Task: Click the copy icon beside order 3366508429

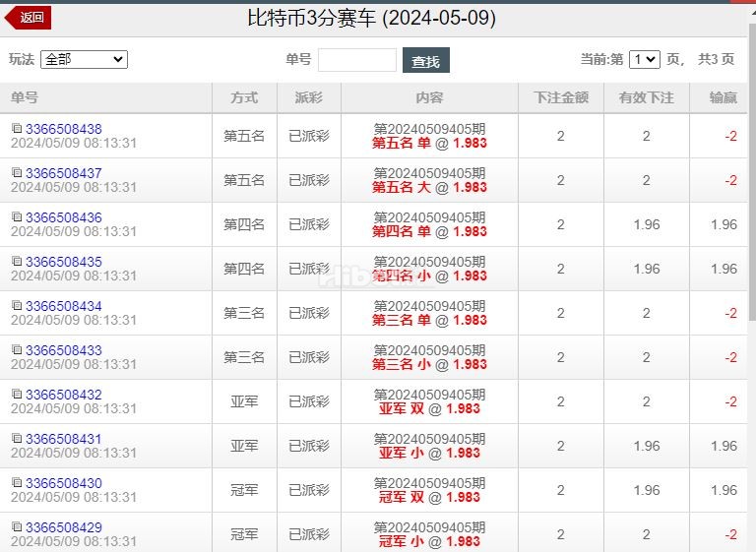Action: [17, 527]
